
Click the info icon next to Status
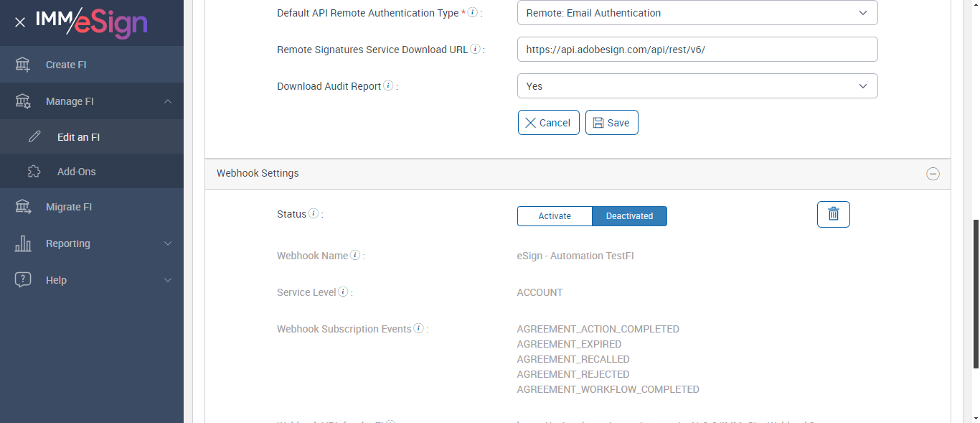click(314, 213)
